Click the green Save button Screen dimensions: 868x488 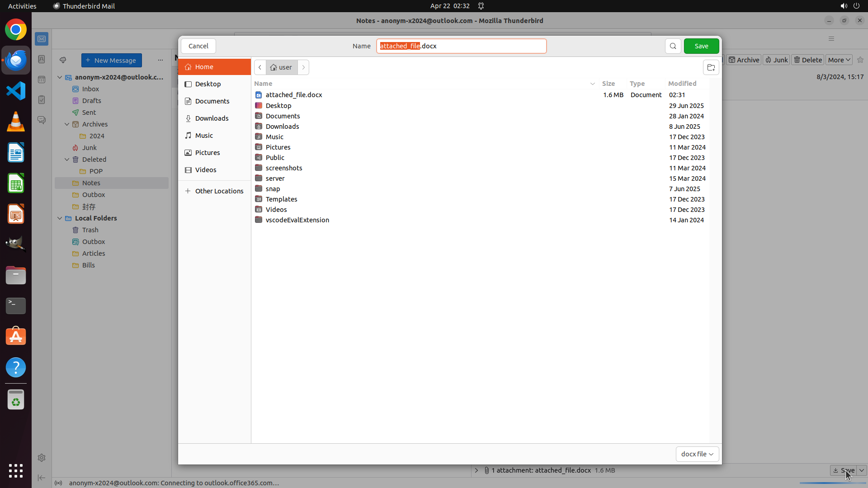tap(701, 46)
